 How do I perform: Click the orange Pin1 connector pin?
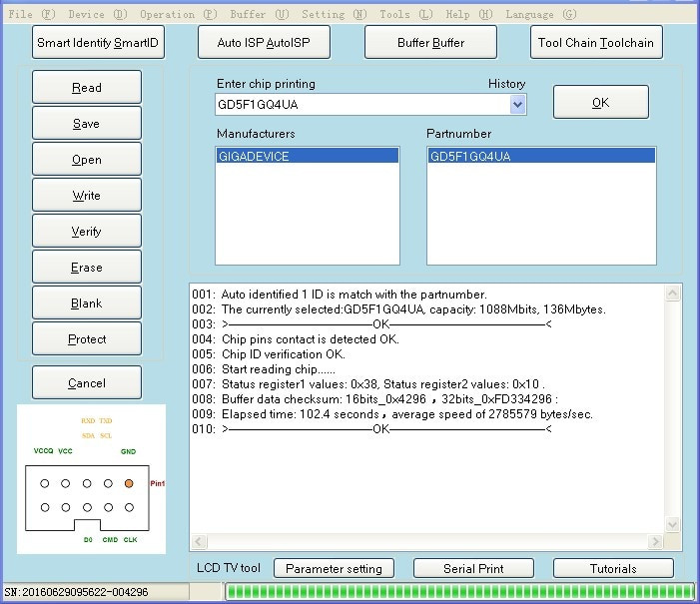pyautogui.click(x=129, y=483)
